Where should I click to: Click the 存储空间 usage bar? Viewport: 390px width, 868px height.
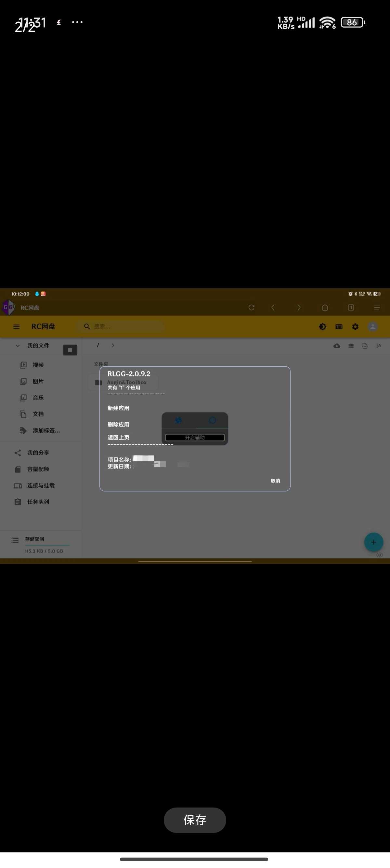47,545
